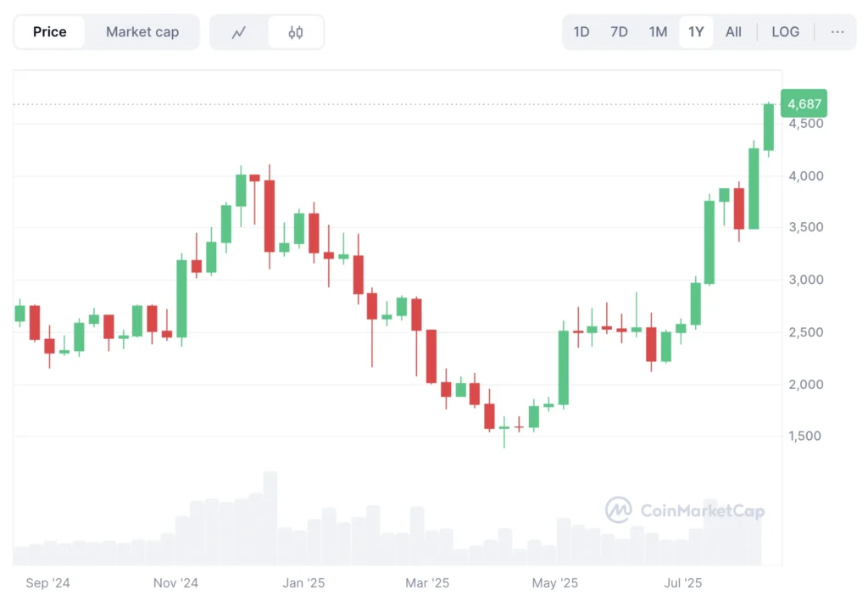Activate the candlestick view icon
The width and height of the screenshot is (868, 601).
pyautogui.click(x=295, y=31)
